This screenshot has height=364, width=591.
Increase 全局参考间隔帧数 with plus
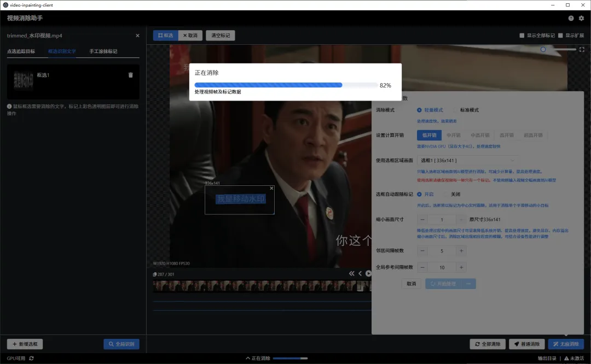tap(461, 267)
